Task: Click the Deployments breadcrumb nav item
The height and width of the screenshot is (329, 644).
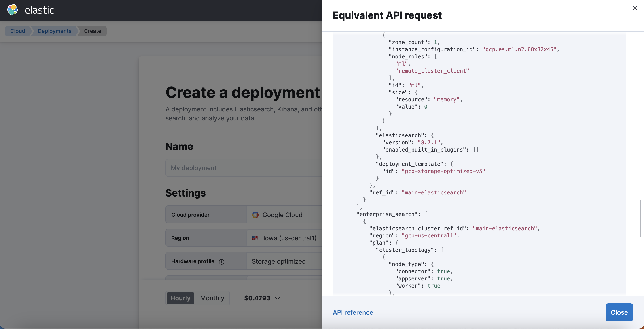Action: coord(54,31)
